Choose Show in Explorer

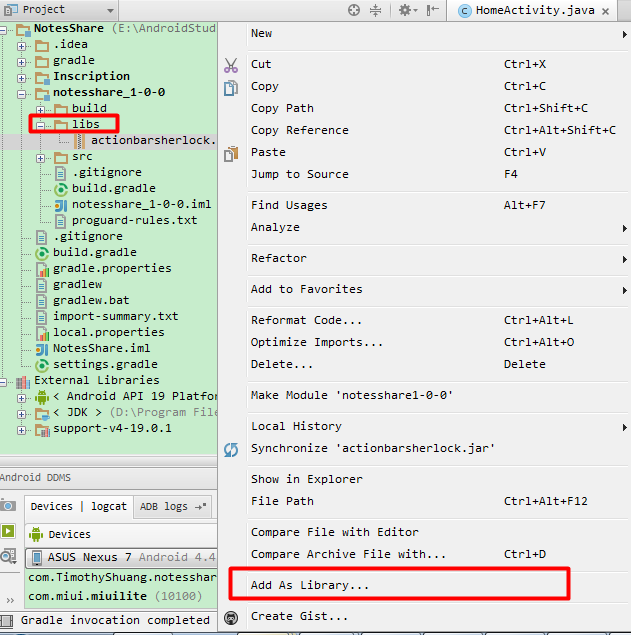pyautogui.click(x=439, y=479)
